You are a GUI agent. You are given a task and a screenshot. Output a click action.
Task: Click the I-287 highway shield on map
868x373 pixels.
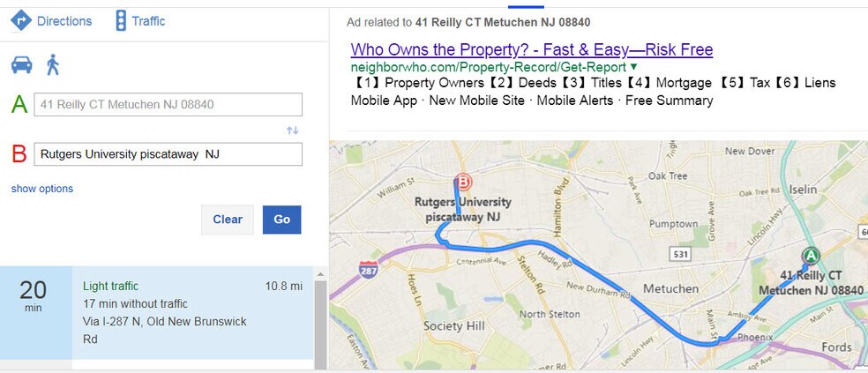368,269
